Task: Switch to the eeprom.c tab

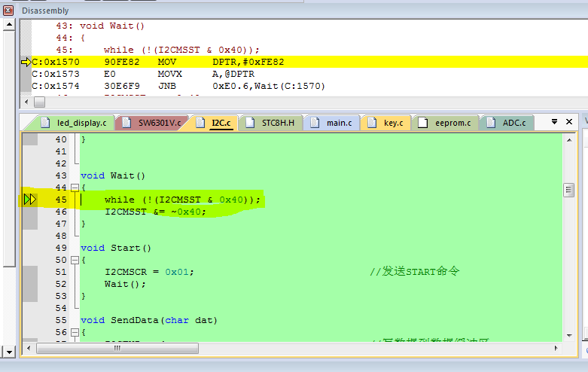Action: click(x=446, y=123)
